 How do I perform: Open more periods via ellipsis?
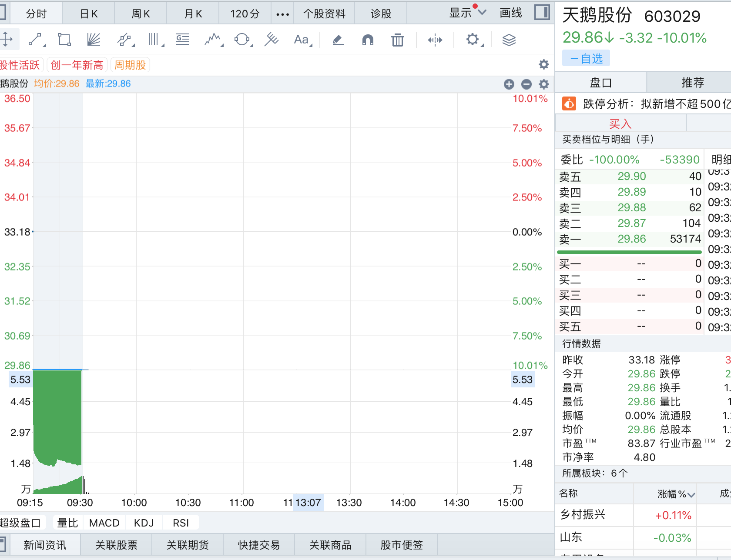[282, 14]
